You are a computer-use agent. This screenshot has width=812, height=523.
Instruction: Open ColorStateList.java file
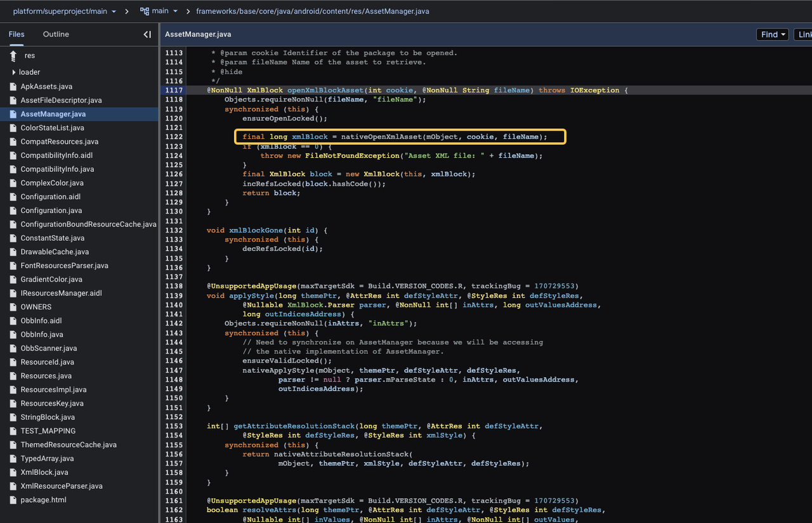52,128
